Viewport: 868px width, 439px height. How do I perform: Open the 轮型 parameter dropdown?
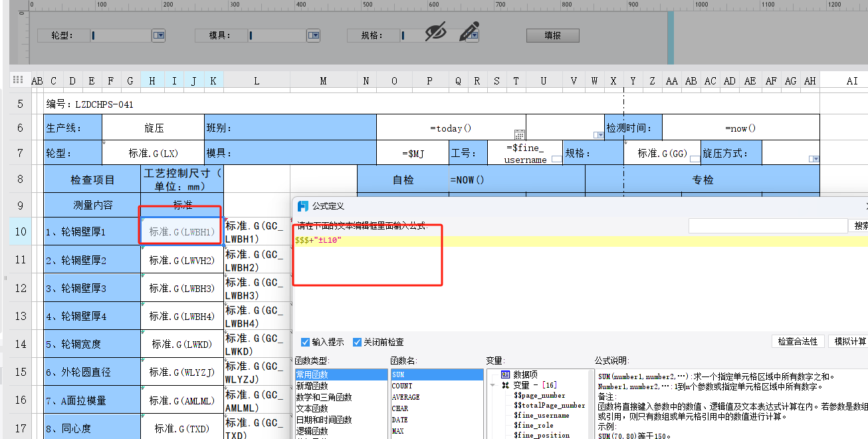(159, 35)
